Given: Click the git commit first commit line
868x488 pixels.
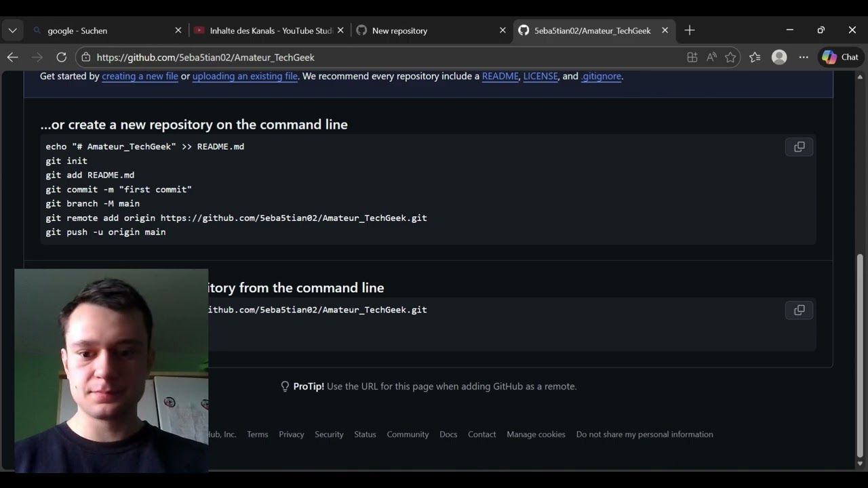Looking at the screenshot, I should coord(119,189).
